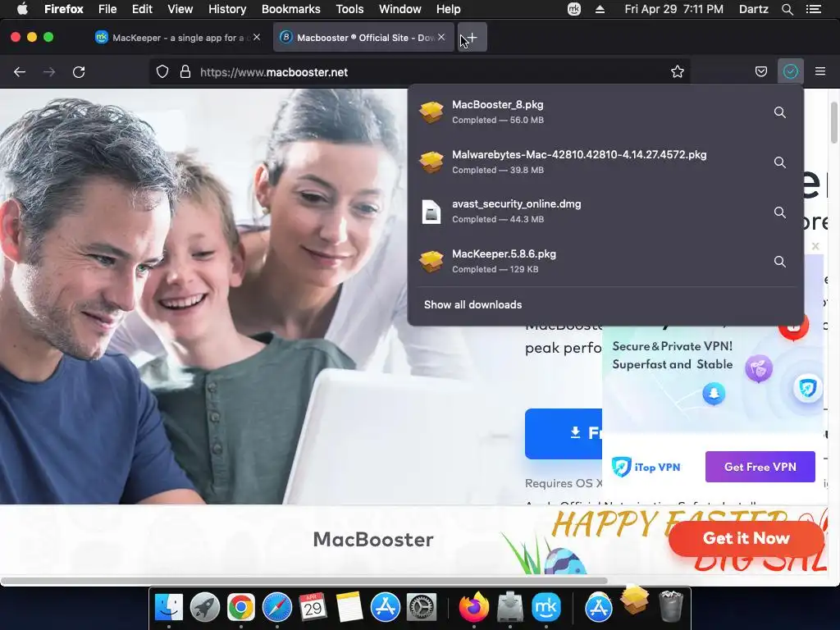Open Finder from the Dock
840x630 pixels.
pos(169,608)
